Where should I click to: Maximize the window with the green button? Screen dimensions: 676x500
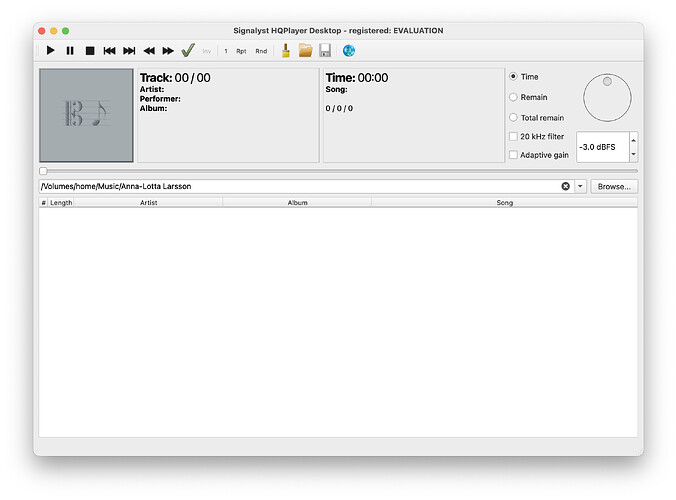[66, 31]
